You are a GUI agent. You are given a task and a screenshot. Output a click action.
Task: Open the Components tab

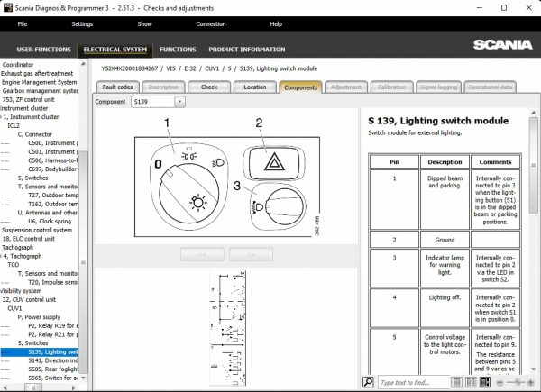[x=300, y=87]
